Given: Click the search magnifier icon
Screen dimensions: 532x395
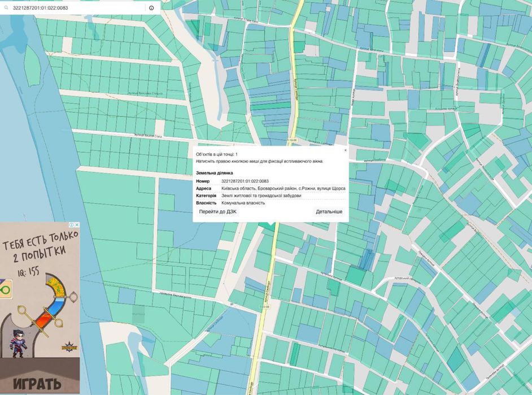Looking at the screenshot, I should point(6,7).
